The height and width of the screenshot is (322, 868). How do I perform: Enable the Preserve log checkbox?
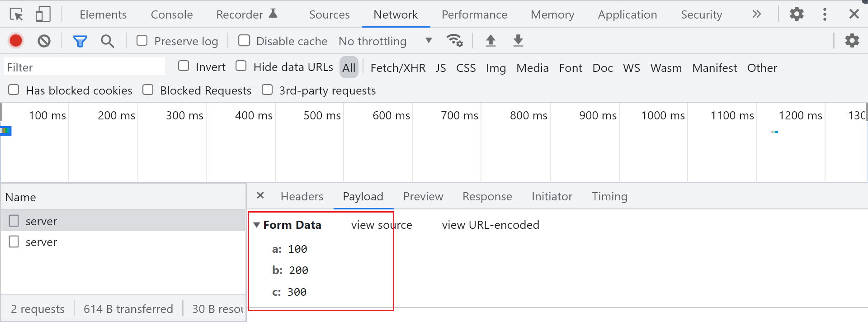(x=142, y=41)
